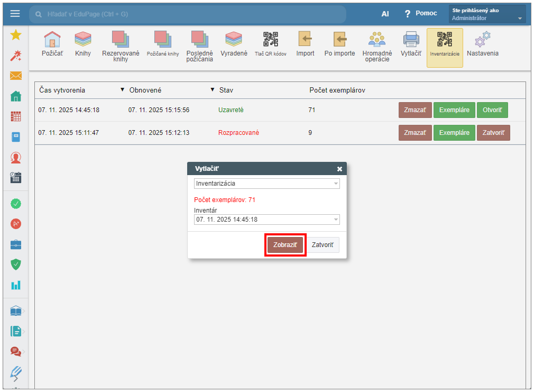The width and height of the screenshot is (534, 392).
Task: Expand the Inventár date dropdown
Action: (x=266, y=220)
